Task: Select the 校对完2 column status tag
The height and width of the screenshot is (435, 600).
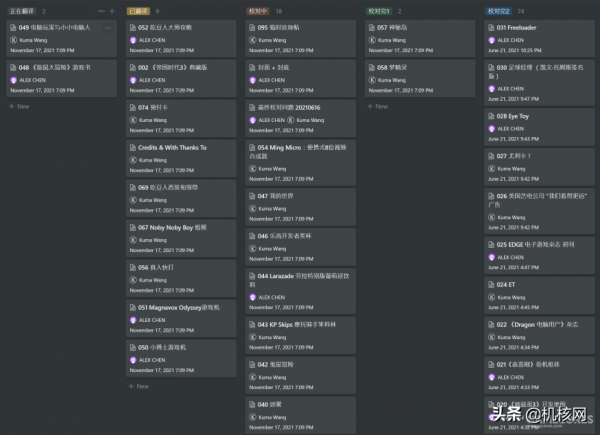Action: (499, 11)
